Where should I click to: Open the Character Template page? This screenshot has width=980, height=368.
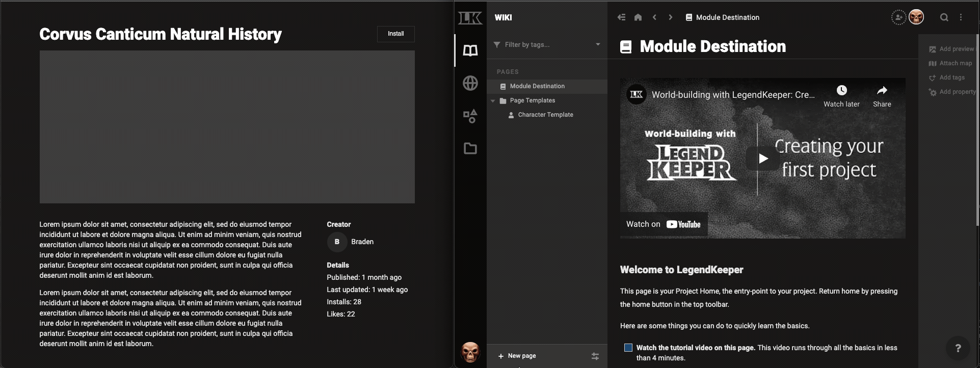[547, 115]
